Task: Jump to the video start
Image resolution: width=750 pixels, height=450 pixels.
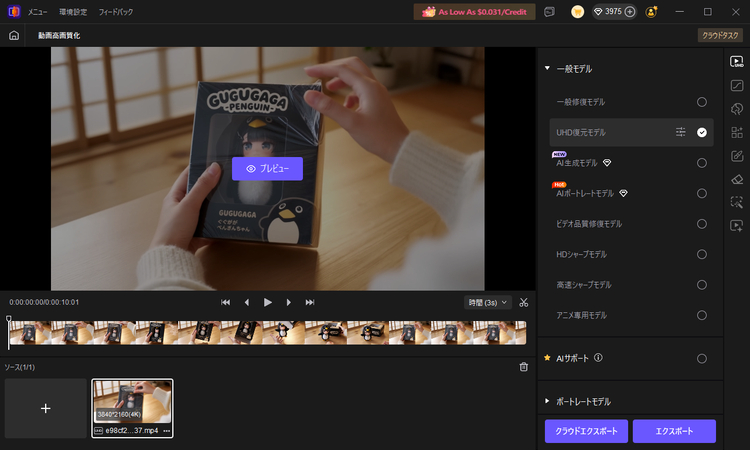Action: [x=225, y=302]
